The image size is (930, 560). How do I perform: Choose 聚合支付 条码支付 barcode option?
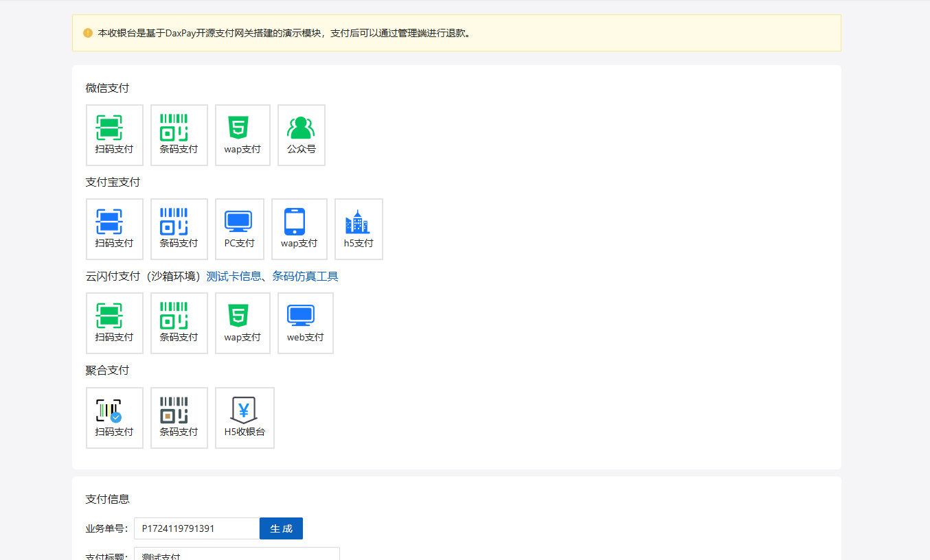179,418
